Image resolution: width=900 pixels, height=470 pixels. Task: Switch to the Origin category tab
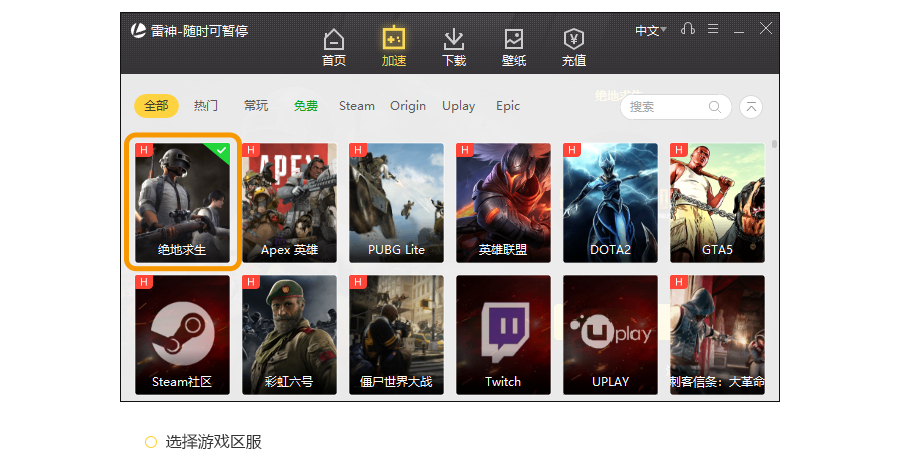click(x=408, y=106)
